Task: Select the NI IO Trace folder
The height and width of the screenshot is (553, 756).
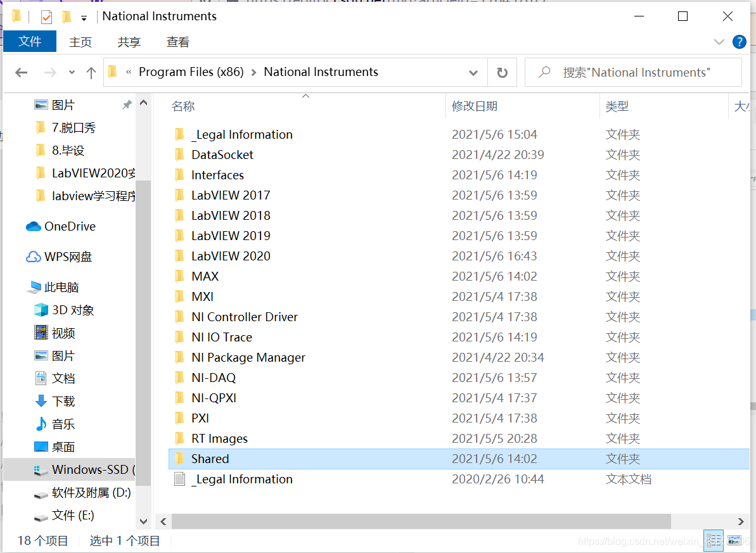Action: (221, 337)
